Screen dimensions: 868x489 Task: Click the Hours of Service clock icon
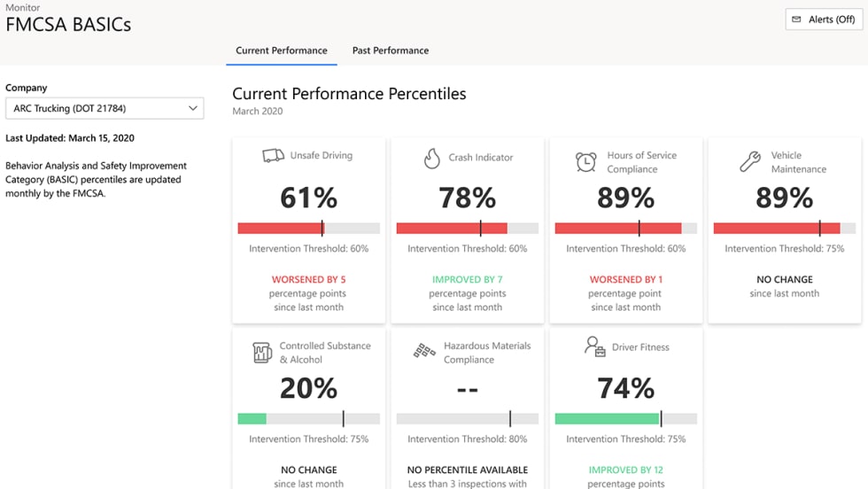pyautogui.click(x=585, y=162)
